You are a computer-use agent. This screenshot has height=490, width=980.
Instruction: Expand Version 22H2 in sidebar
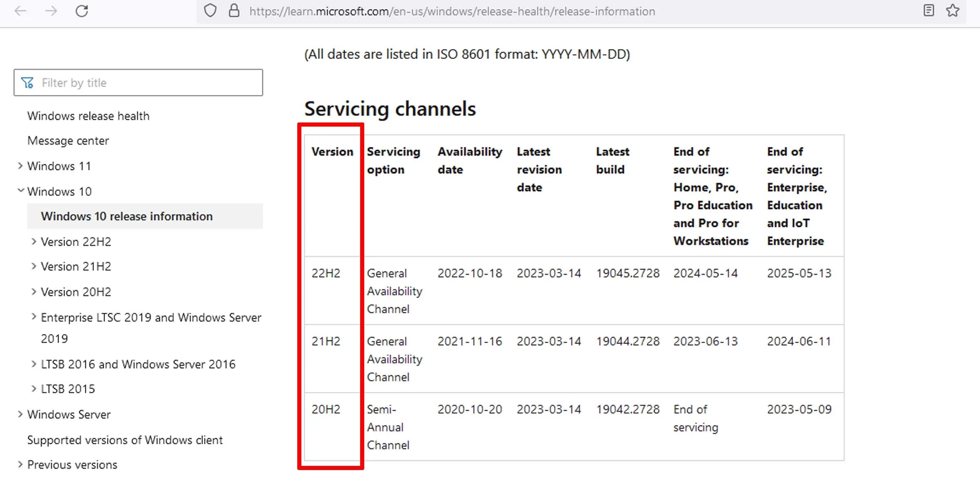(x=34, y=241)
